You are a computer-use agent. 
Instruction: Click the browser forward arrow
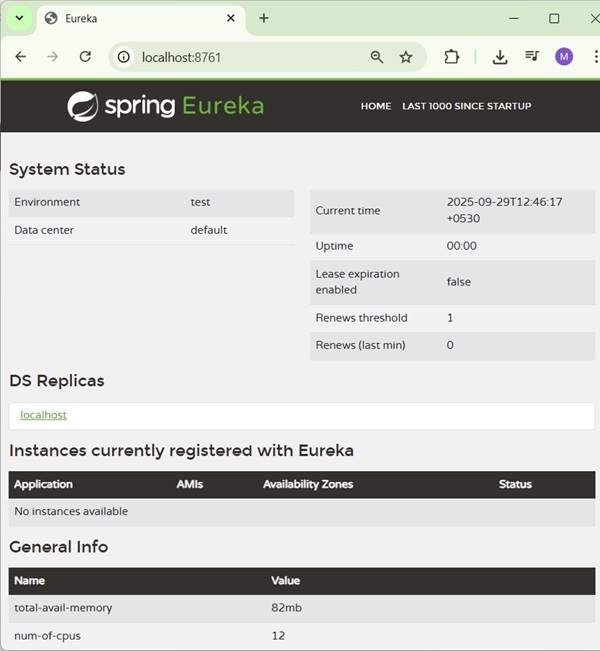(53, 57)
